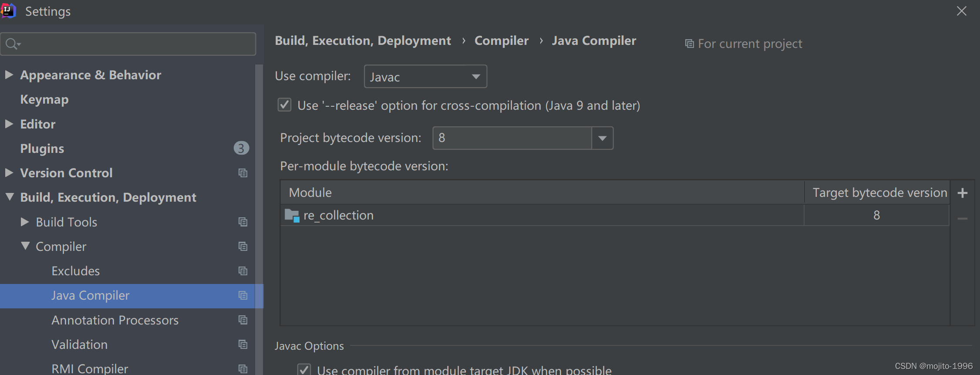Click project-level icon beside RMI Compiler
This screenshot has height=375, width=980.
tap(243, 368)
